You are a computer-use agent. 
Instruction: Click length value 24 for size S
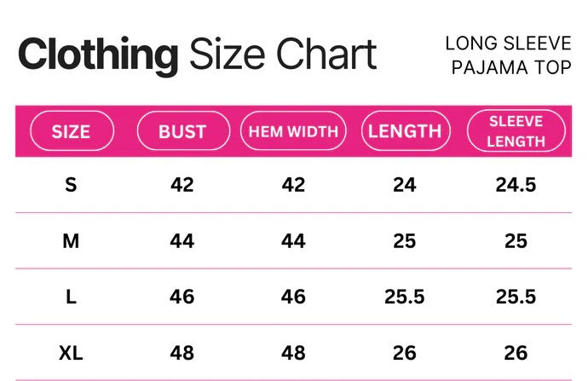point(405,184)
